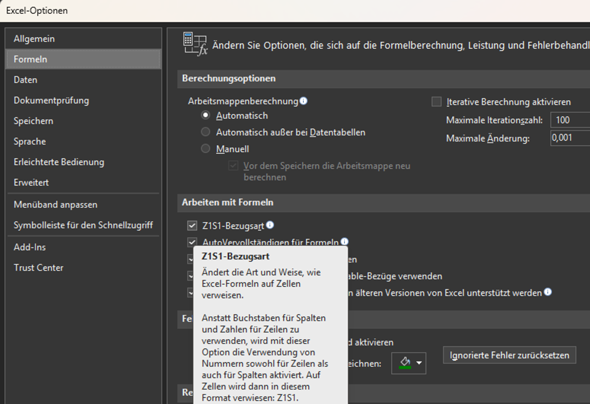Open the Allgemein options category
Viewport: 590px width, 404px height.
[84, 39]
